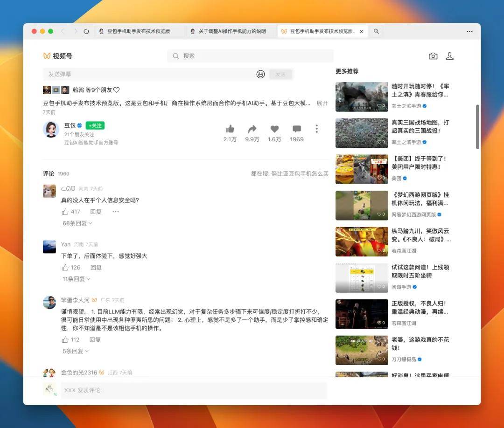Click the magnifier icon in the search bar

coord(175,55)
